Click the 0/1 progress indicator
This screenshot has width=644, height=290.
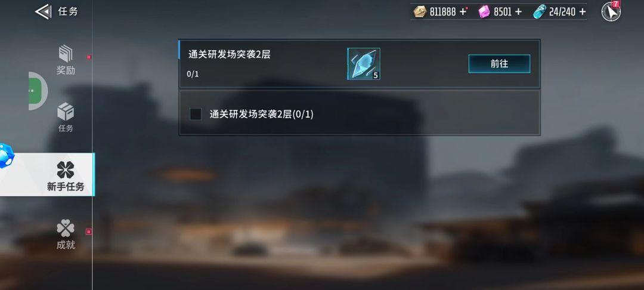tap(193, 75)
